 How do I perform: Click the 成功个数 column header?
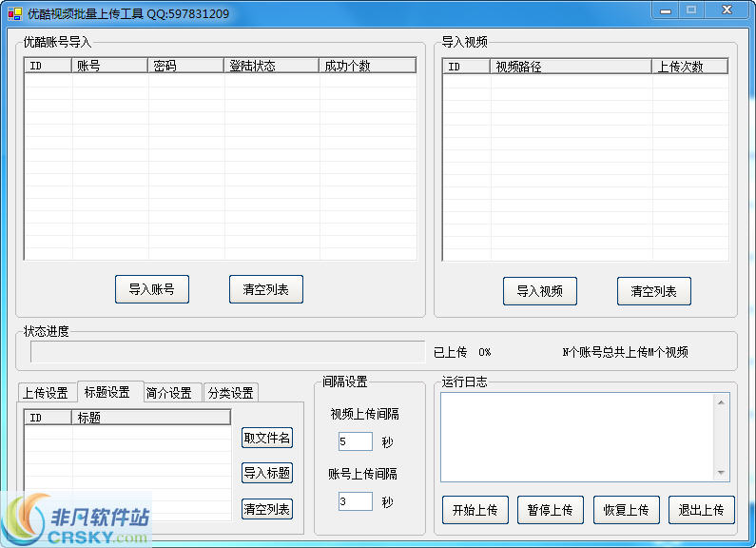(367, 66)
